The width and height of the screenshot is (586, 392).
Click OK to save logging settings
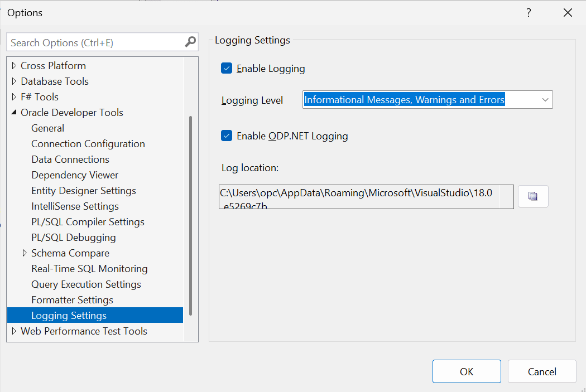pyautogui.click(x=467, y=371)
